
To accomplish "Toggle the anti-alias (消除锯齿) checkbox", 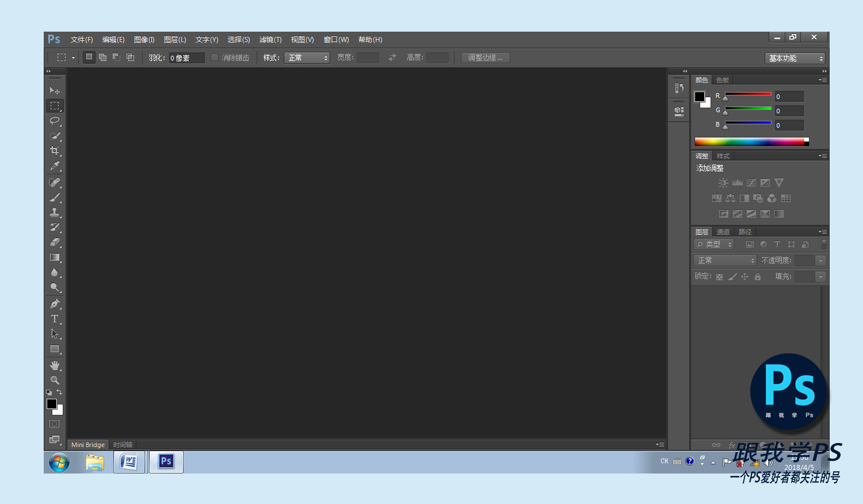I will [214, 58].
